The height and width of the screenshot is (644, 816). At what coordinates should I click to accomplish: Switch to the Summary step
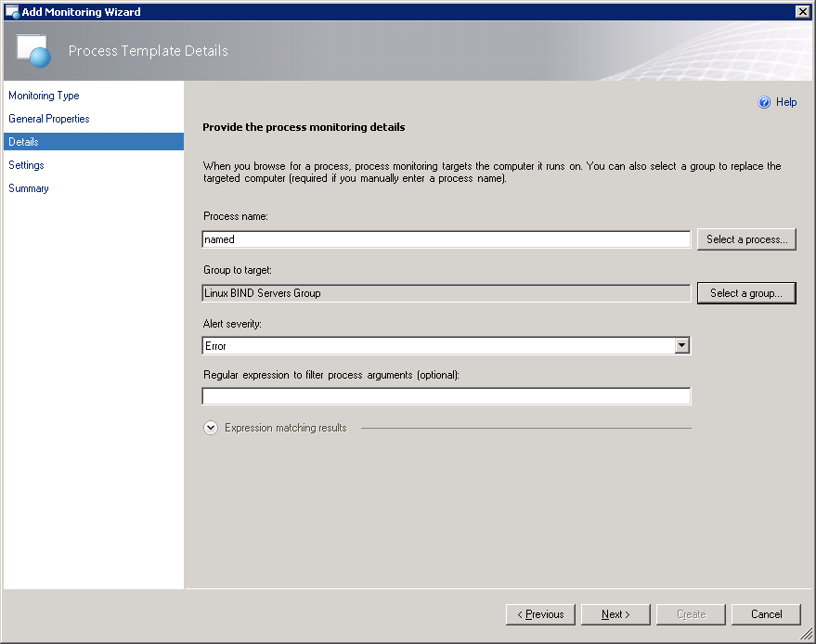pyautogui.click(x=29, y=188)
